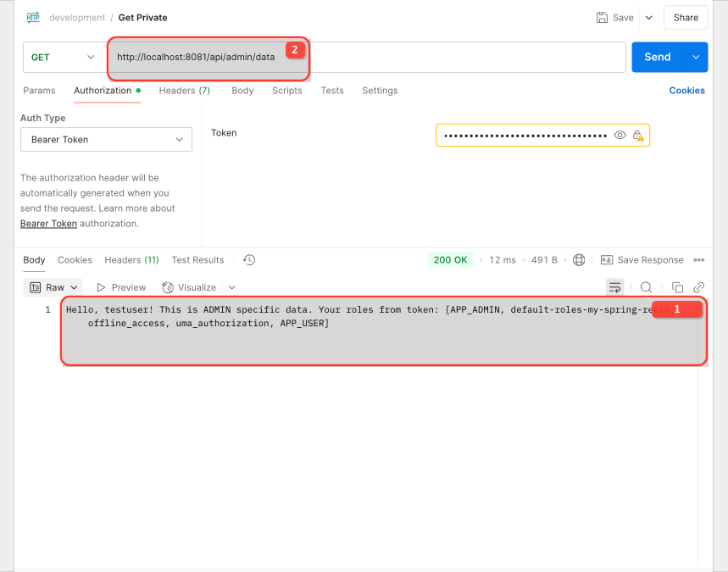728x572 pixels.
Task: Open the response options three-dot menu
Action: pyautogui.click(x=698, y=259)
